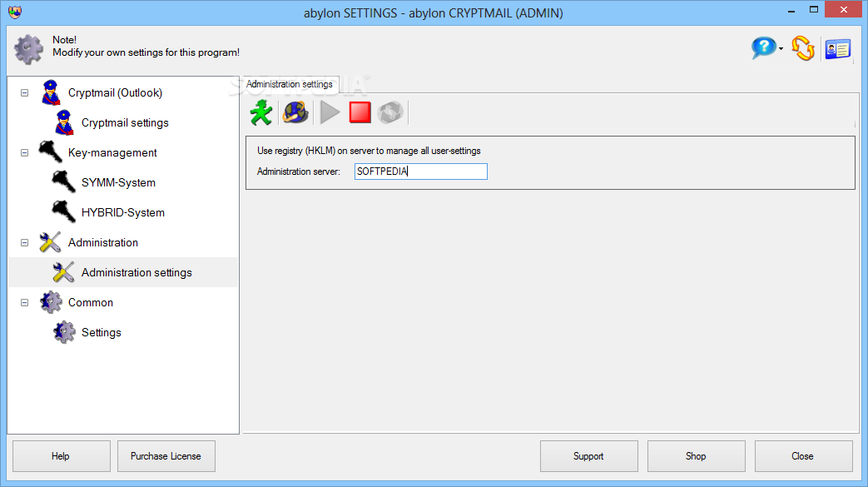Select Key-management tree item

112,152
